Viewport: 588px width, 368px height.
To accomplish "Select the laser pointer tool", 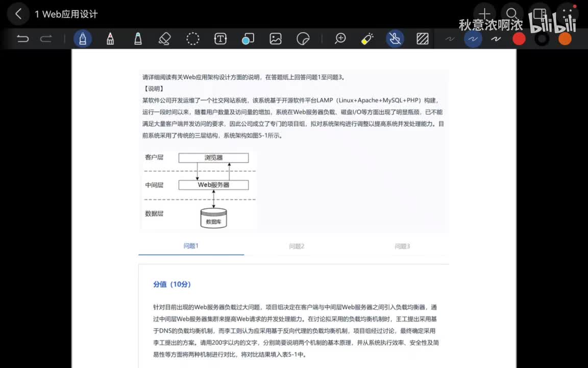I will 367,39.
